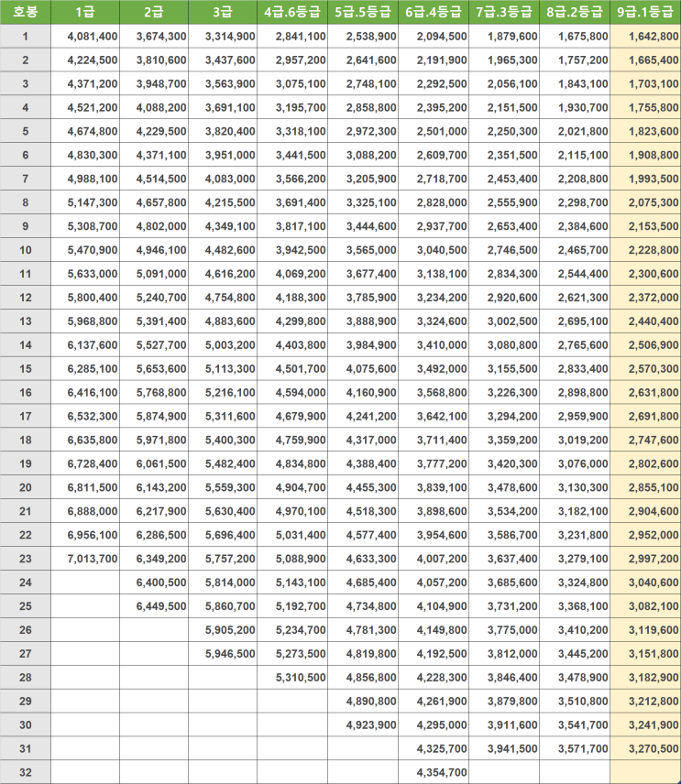The image size is (681, 784).
Task: Select cell with value 4,354,700
Action: (434, 772)
